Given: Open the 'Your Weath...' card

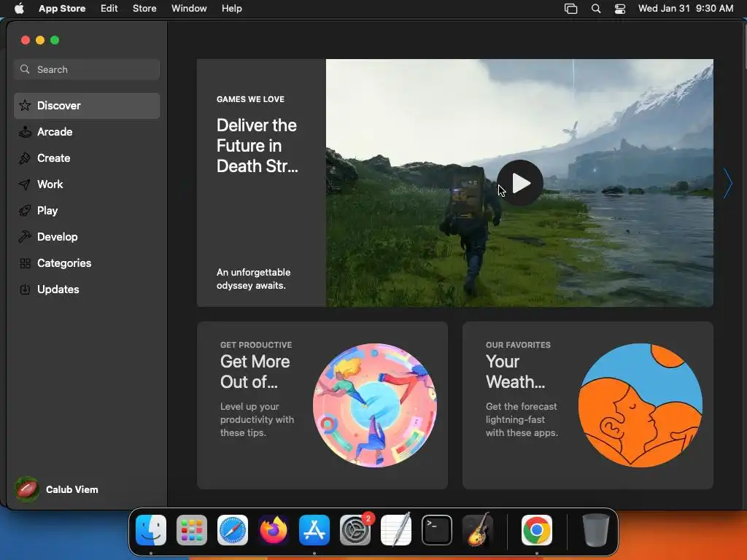Looking at the screenshot, I should point(587,405).
